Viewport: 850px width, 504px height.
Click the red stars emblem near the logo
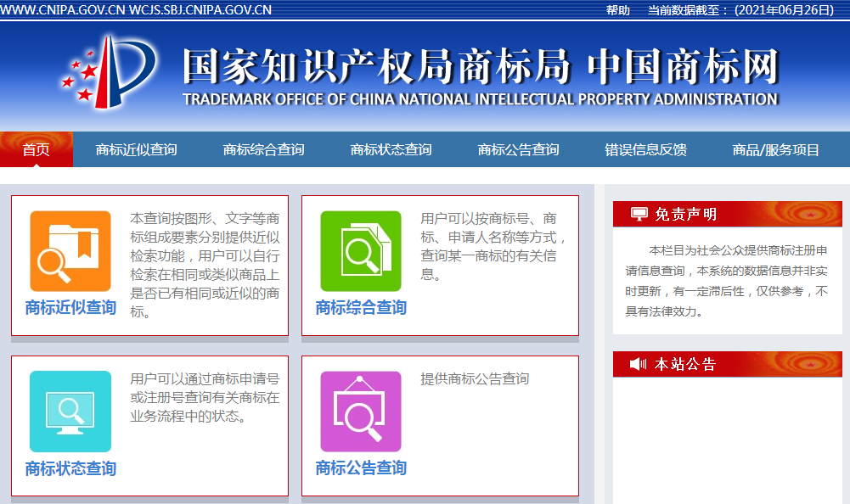pyautogui.click(x=81, y=75)
